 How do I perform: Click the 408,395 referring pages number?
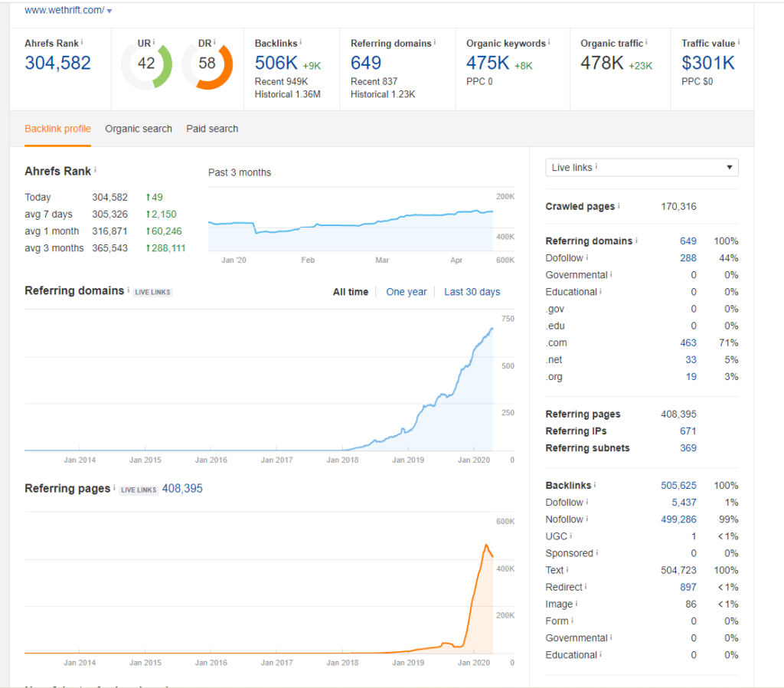click(x=182, y=488)
